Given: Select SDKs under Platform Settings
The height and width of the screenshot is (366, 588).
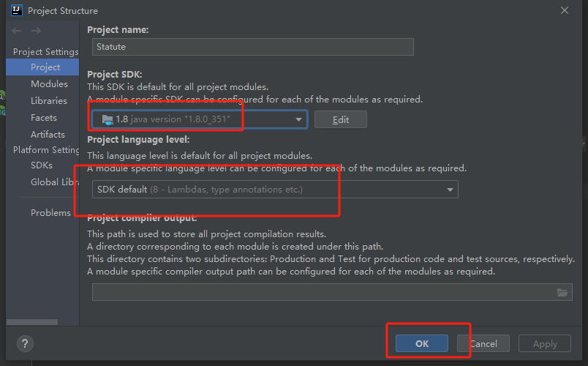Looking at the screenshot, I should pyautogui.click(x=42, y=165).
